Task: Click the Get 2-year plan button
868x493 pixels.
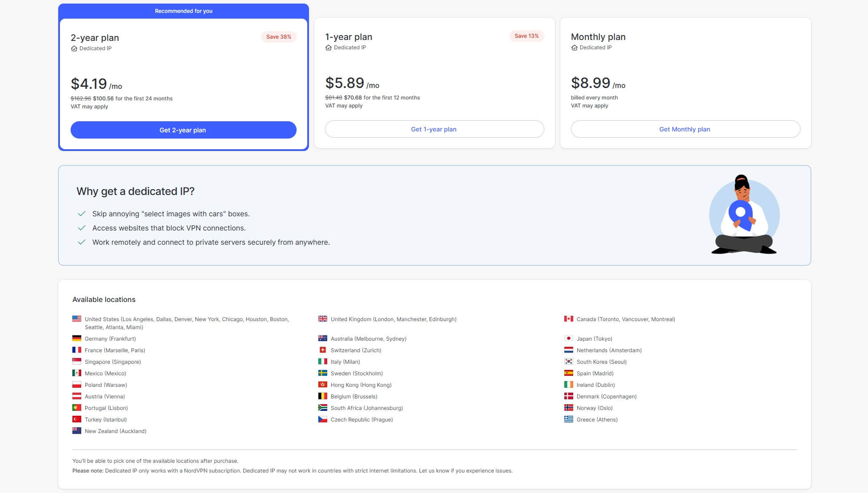Action: point(183,130)
